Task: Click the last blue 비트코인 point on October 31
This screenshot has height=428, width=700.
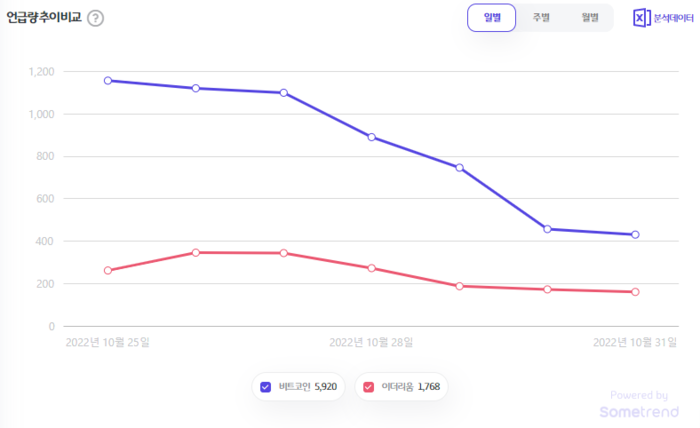Action: [x=635, y=235]
